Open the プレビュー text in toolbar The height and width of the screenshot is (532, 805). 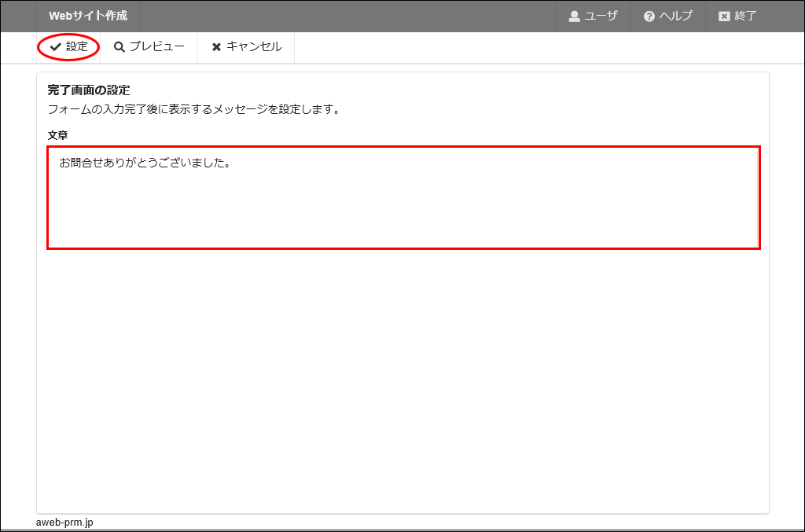click(x=156, y=47)
